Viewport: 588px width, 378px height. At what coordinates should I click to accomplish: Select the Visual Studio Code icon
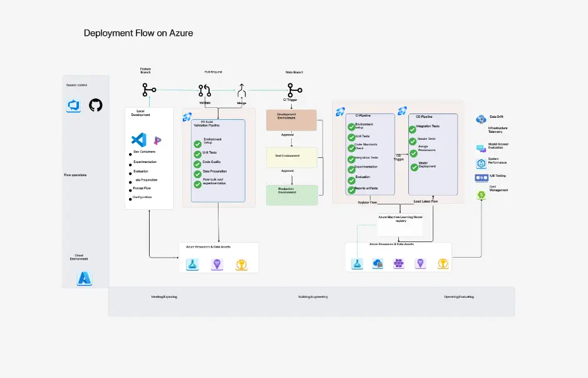[x=139, y=139]
